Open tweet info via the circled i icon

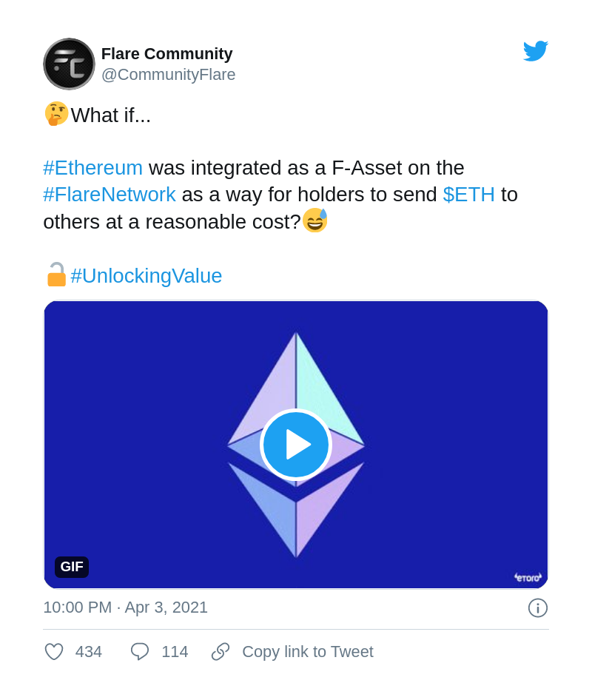coord(538,608)
